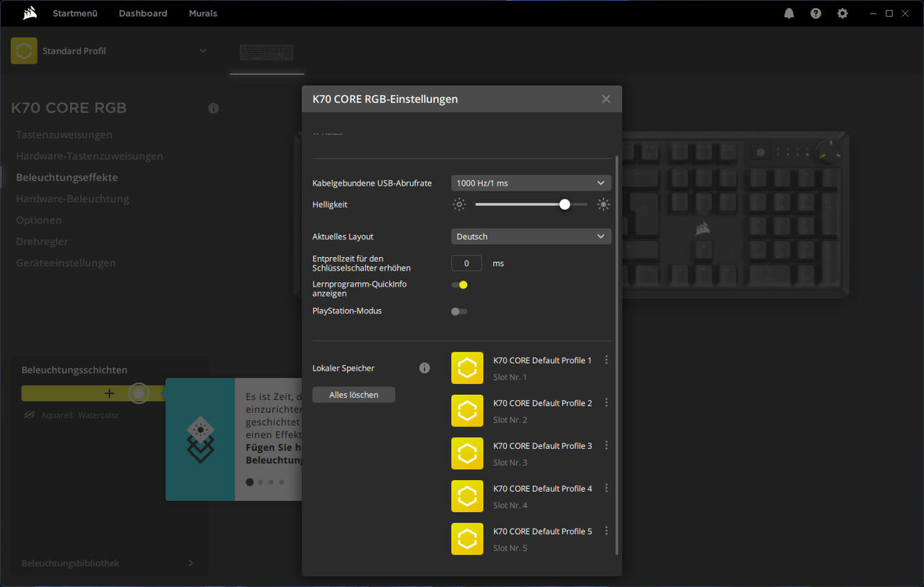Click the Slot Nr. 2 label
The image size is (924, 587).
click(510, 419)
